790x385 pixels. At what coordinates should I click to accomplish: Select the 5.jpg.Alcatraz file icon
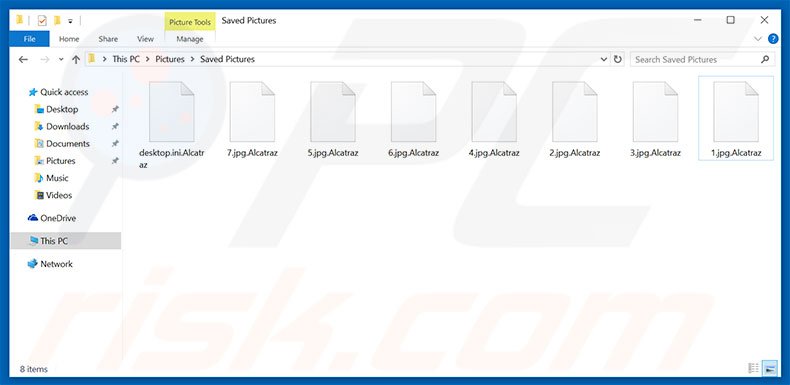coord(333,111)
